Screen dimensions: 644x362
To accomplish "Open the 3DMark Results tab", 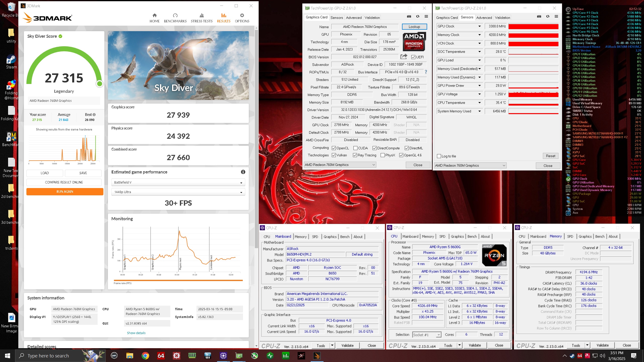I will click(224, 18).
